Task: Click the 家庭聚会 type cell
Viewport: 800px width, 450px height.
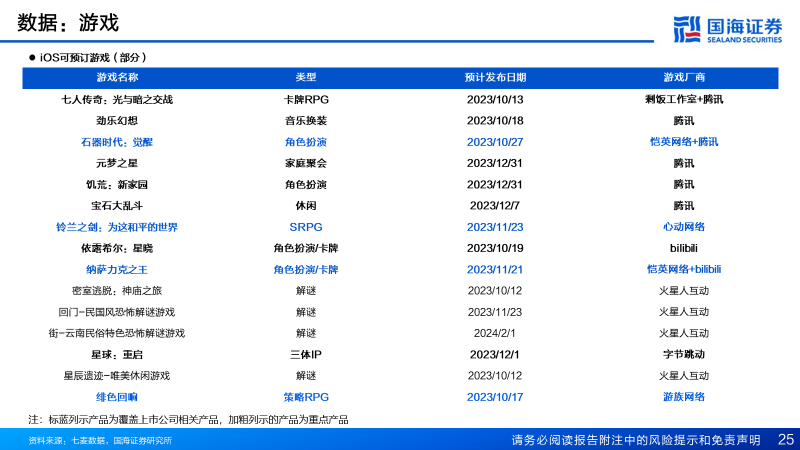Action: (x=306, y=163)
